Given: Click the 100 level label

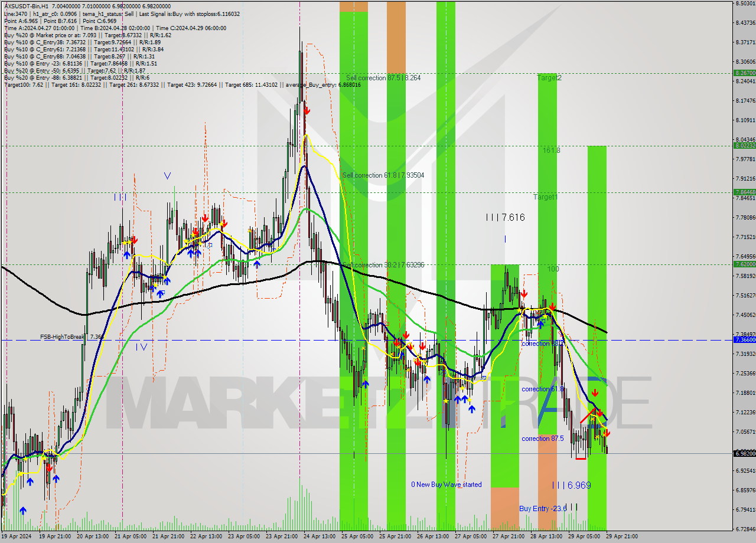Looking at the screenshot, I should 553,269.
